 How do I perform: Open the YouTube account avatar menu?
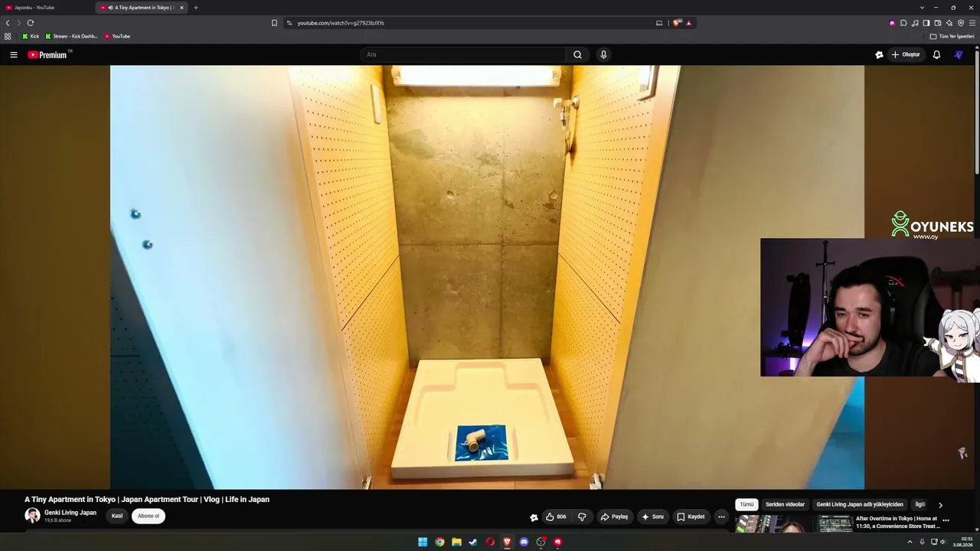click(959, 54)
